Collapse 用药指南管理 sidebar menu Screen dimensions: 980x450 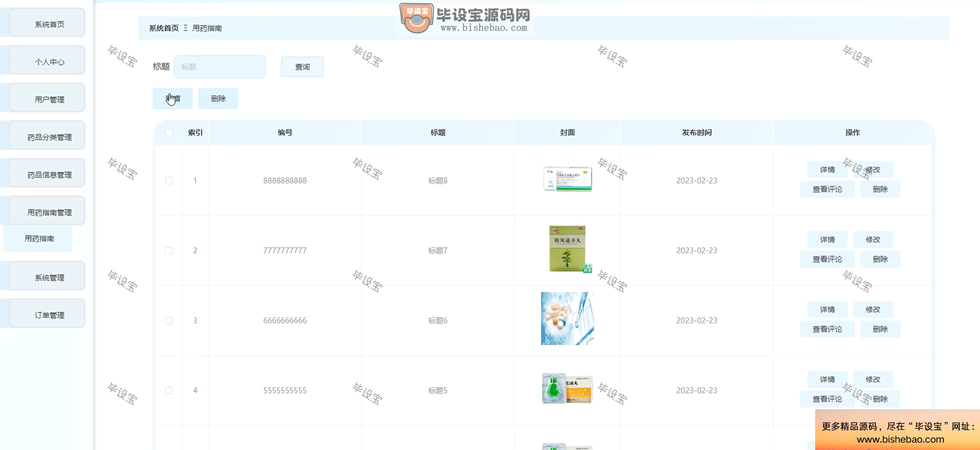[47, 211]
